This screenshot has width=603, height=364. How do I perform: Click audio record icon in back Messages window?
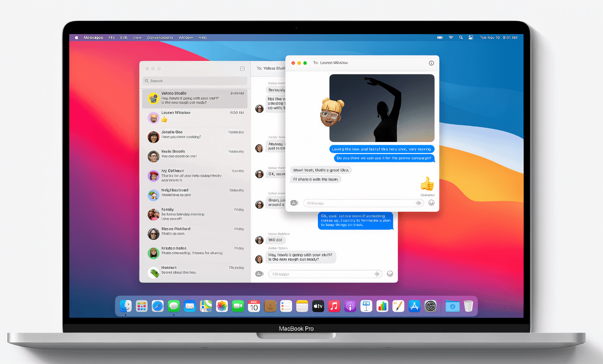click(377, 274)
